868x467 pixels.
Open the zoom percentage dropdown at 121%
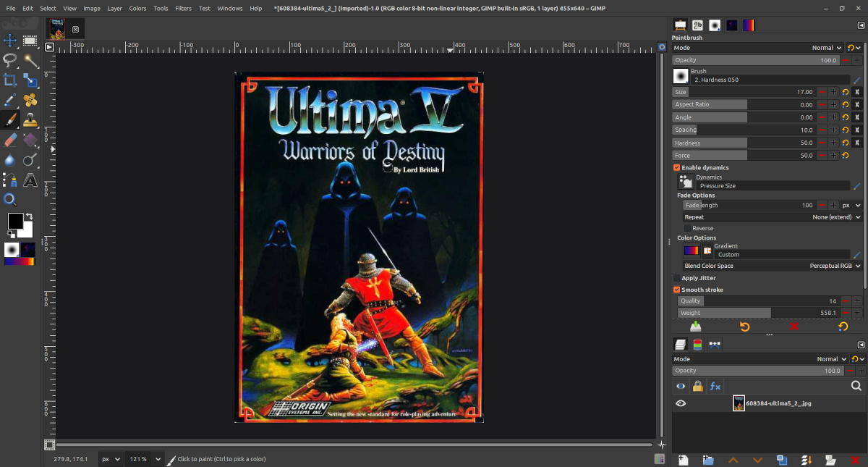[158, 459]
